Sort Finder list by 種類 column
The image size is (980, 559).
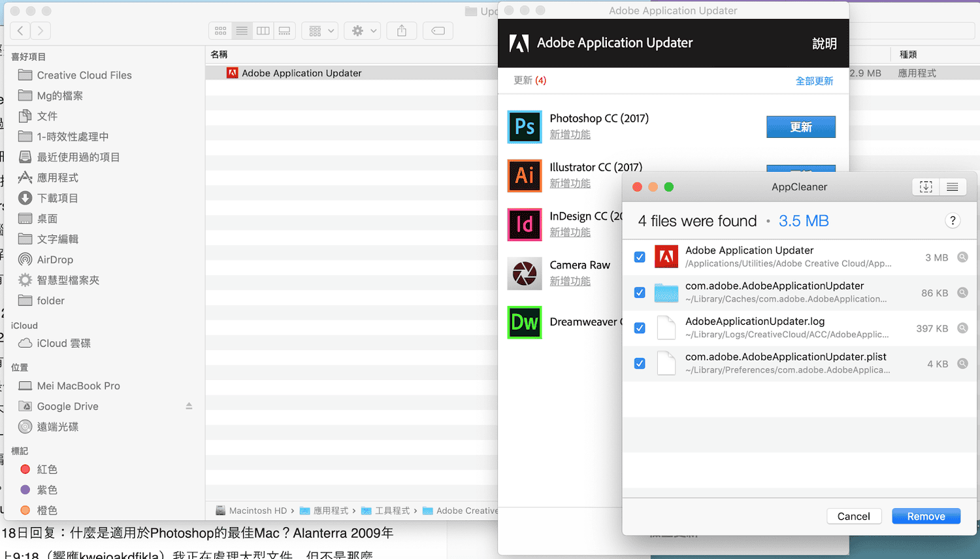point(908,54)
